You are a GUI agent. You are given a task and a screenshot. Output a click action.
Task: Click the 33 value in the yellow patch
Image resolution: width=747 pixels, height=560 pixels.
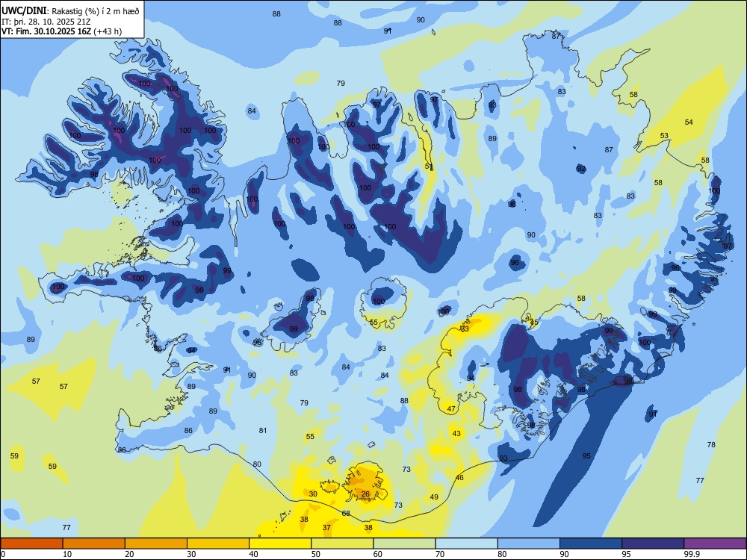click(465, 329)
